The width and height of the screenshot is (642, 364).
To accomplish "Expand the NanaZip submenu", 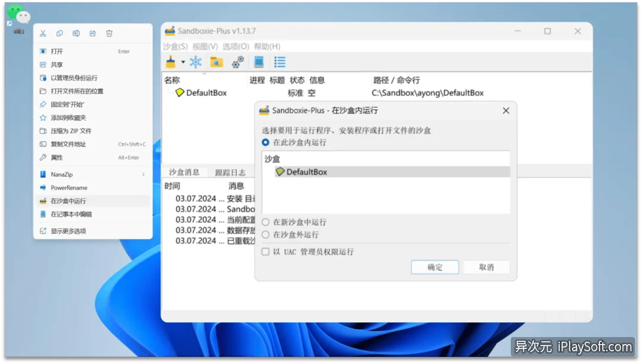I will coord(93,174).
